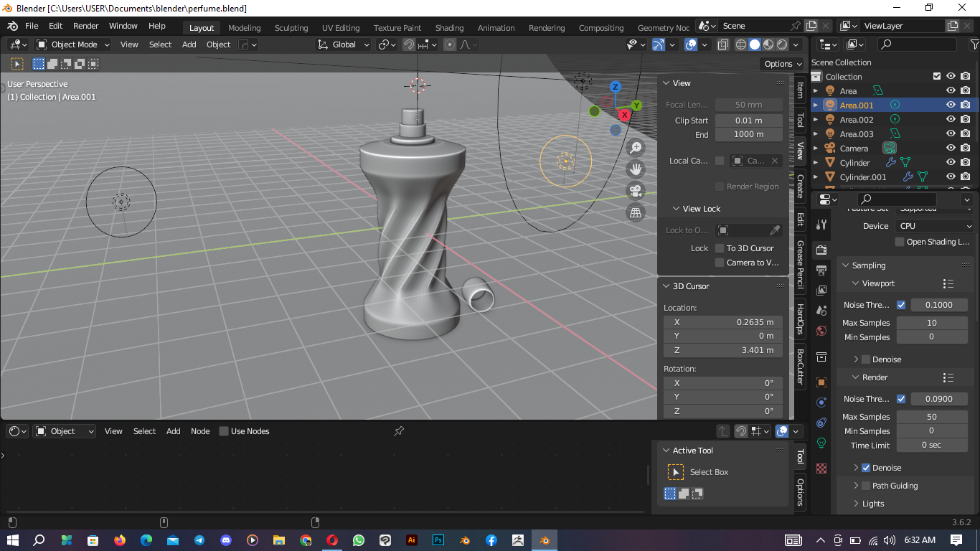Disable rendering of Cylinder with camera icon
This screenshot has width=980, height=551.
click(x=966, y=163)
